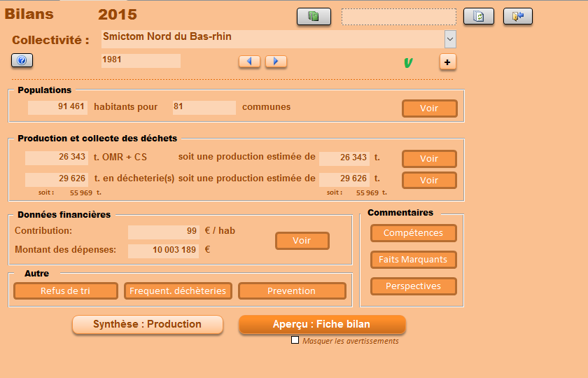Click Voir button for OMR + CS row
The height and width of the screenshot is (378, 588).
pos(429,159)
